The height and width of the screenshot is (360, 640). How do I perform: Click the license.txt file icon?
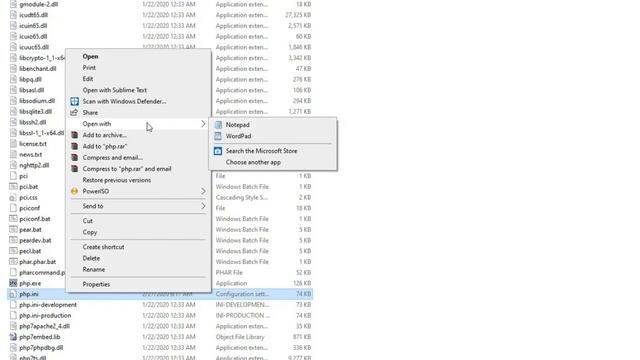(x=13, y=144)
